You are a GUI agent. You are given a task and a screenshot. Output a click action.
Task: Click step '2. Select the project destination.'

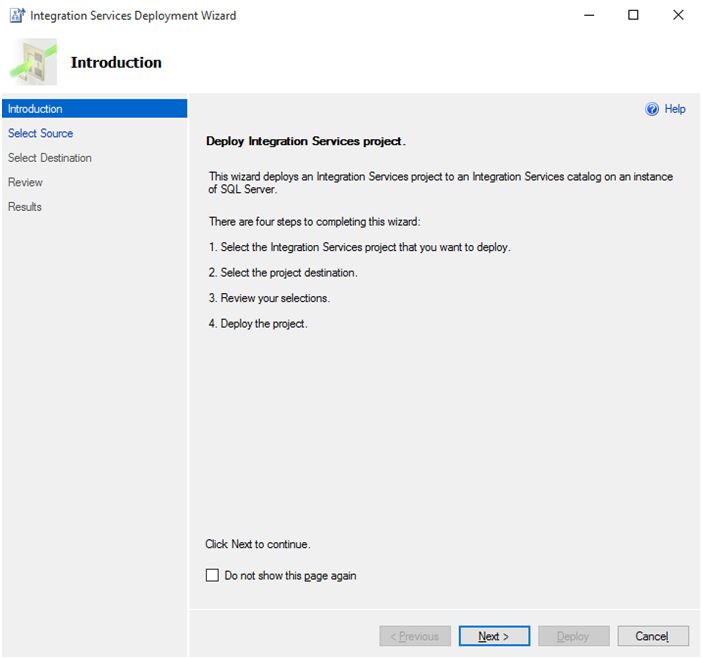[283, 273]
